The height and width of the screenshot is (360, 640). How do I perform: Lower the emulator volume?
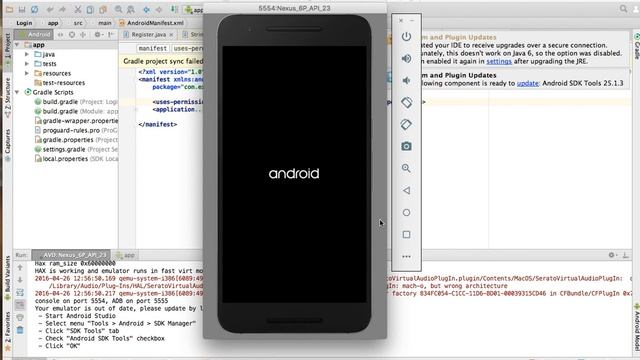(x=406, y=80)
